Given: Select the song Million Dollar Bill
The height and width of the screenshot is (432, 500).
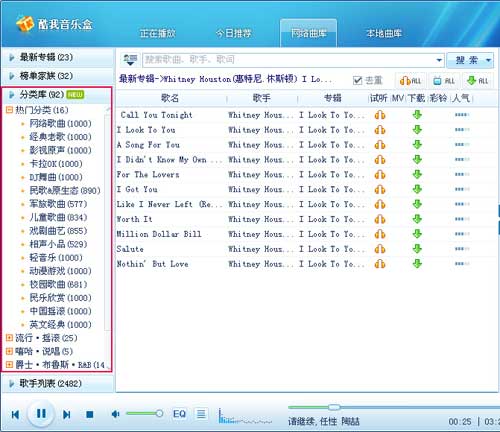Looking at the screenshot, I should click(159, 234).
